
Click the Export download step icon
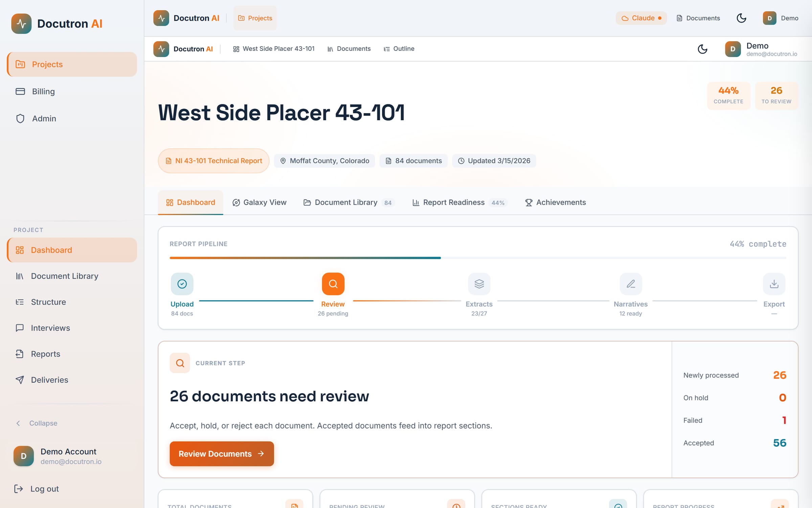[774, 284]
